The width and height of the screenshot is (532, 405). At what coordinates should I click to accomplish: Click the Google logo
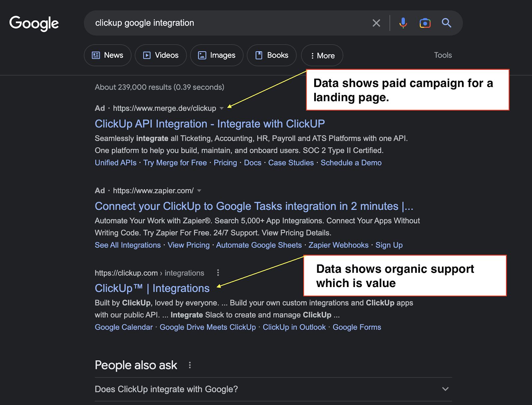[x=34, y=24]
